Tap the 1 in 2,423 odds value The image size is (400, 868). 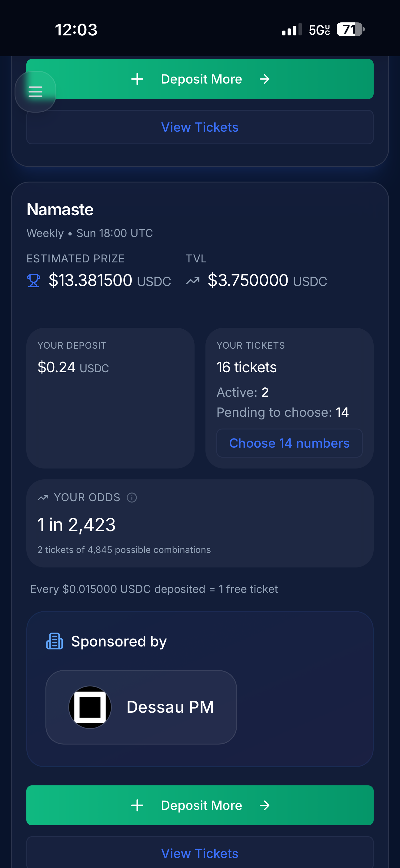tap(77, 525)
